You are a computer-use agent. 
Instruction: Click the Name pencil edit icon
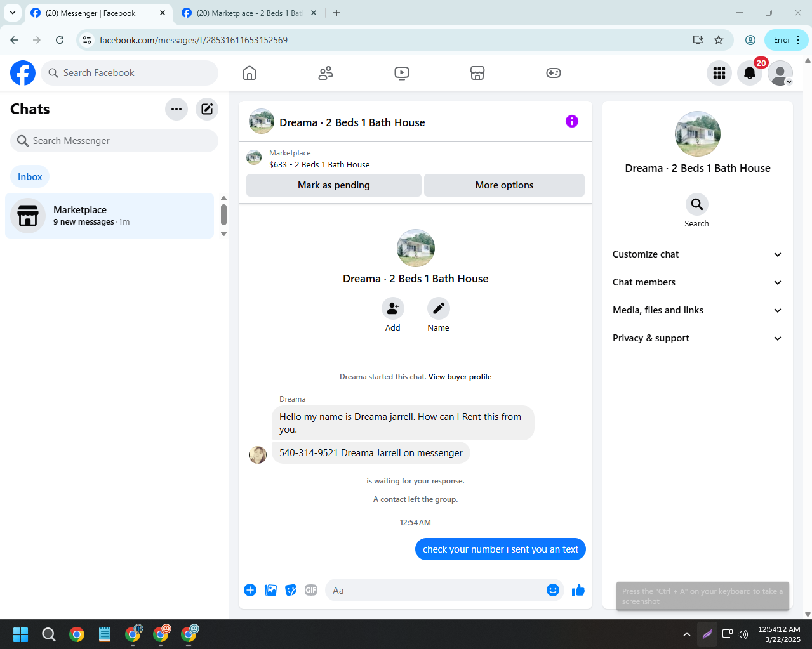coord(439,308)
